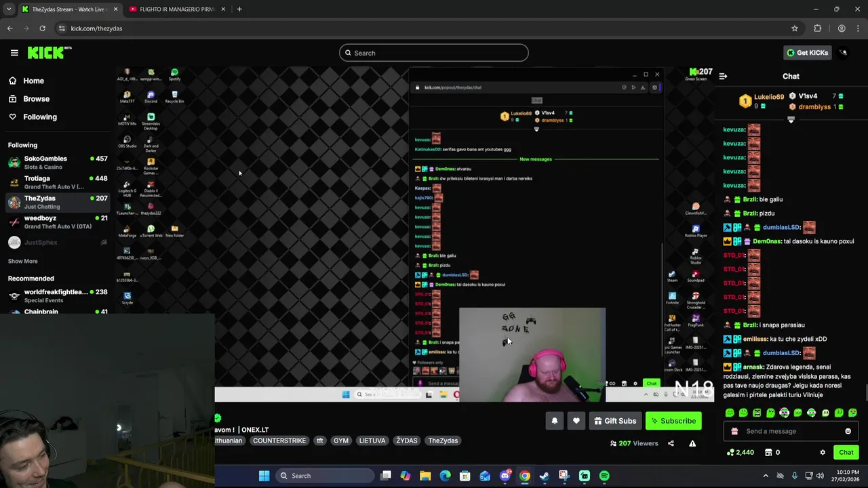This screenshot has width=868, height=488.
Task: Insert first green quick emote
Action: pyautogui.click(x=730, y=413)
